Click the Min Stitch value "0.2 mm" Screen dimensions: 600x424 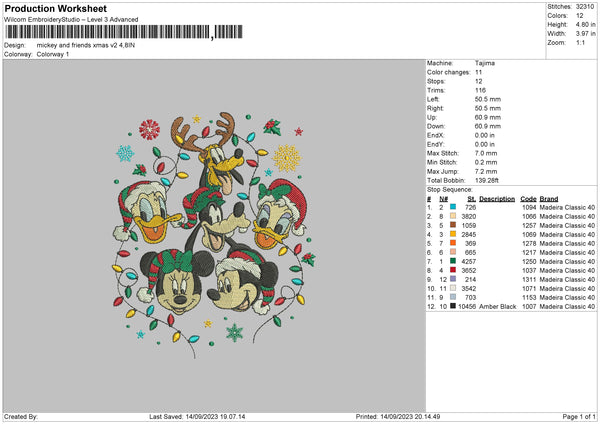486,162
